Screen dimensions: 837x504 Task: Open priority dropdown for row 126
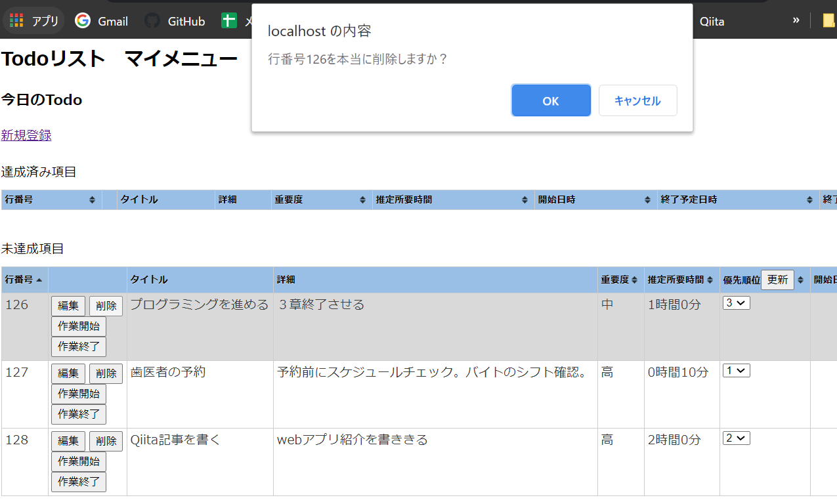tap(737, 303)
